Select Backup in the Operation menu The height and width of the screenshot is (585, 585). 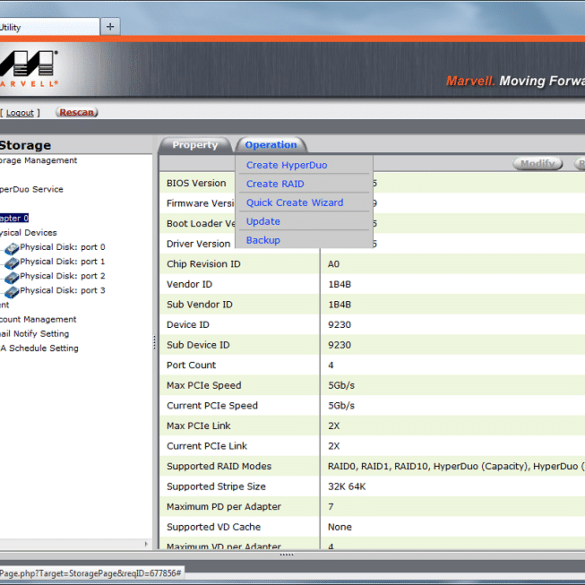pos(263,240)
